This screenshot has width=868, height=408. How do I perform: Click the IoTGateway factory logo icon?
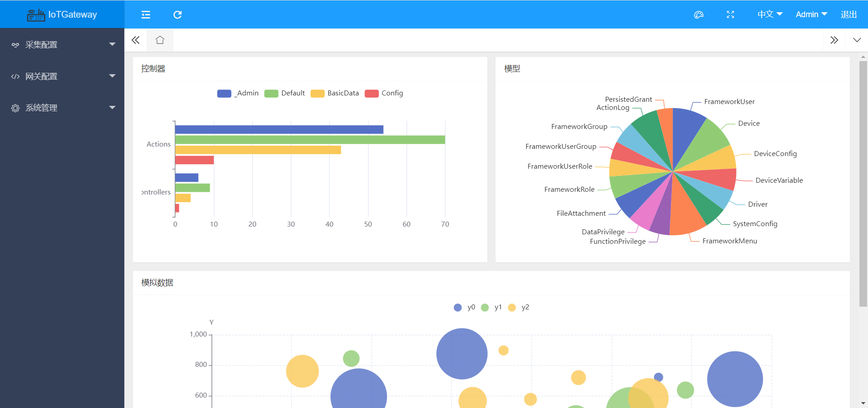36,15
